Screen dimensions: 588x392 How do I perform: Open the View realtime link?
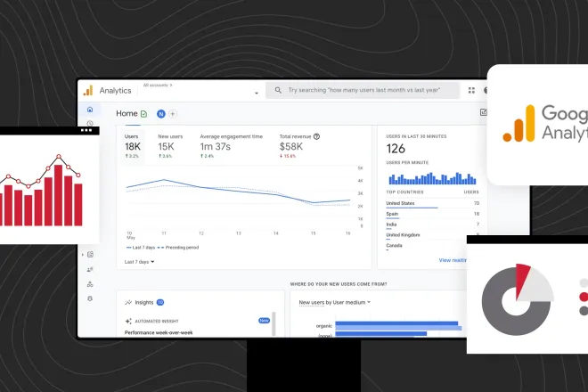click(453, 260)
